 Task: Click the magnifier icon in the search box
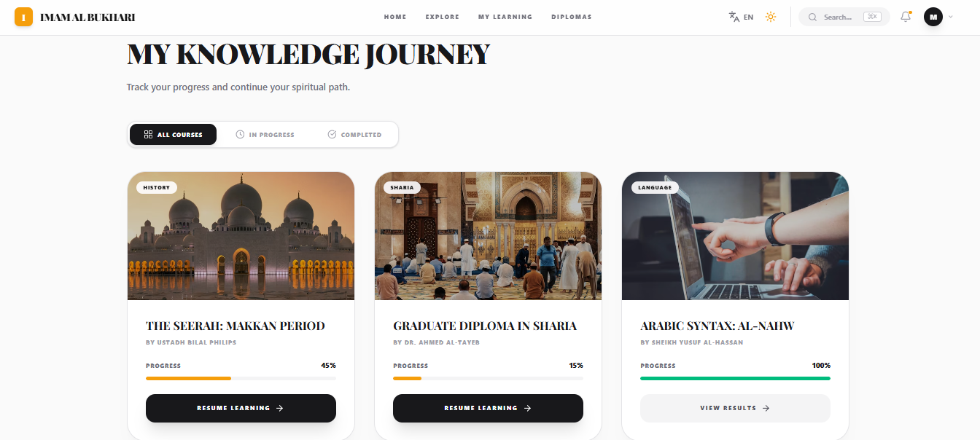click(812, 17)
